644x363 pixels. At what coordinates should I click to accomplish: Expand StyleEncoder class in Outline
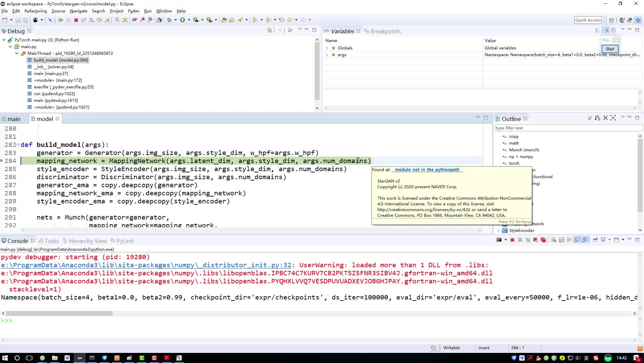(498, 231)
